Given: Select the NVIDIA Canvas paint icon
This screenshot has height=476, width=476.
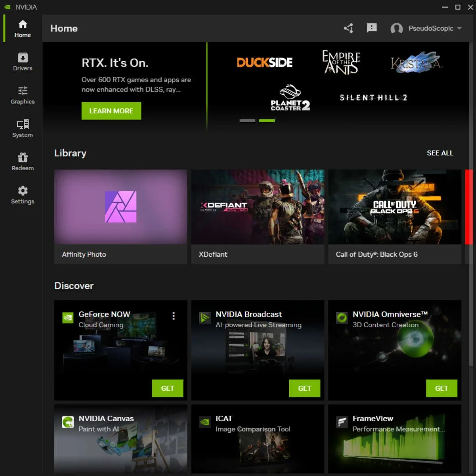Looking at the screenshot, I should point(67,422).
